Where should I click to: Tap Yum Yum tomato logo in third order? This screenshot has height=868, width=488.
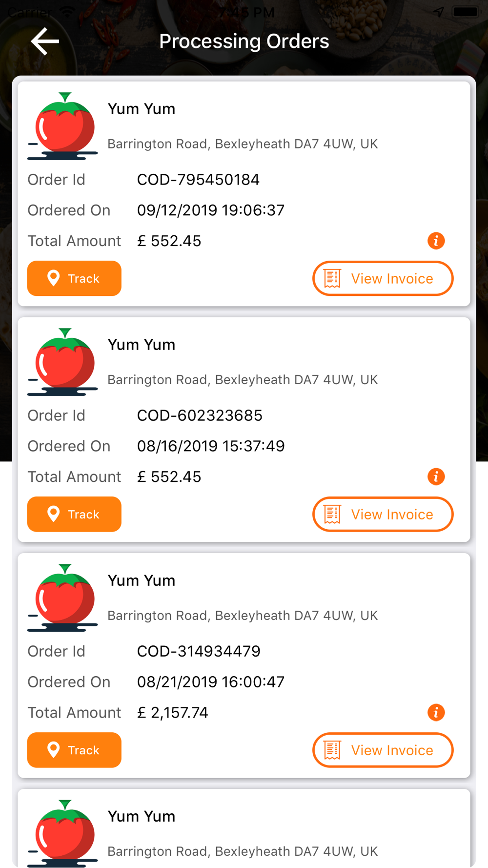[x=62, y=598]
